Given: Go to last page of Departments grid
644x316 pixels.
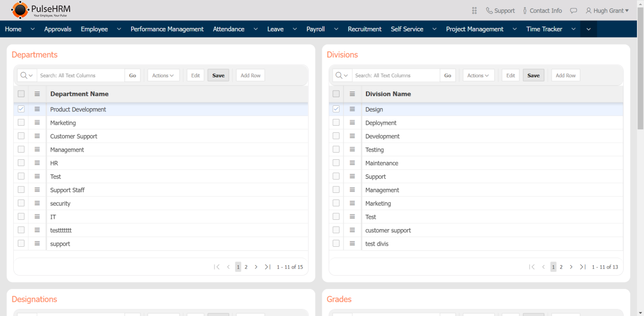Looking at the screenshot, I should (x=267, y=267).
